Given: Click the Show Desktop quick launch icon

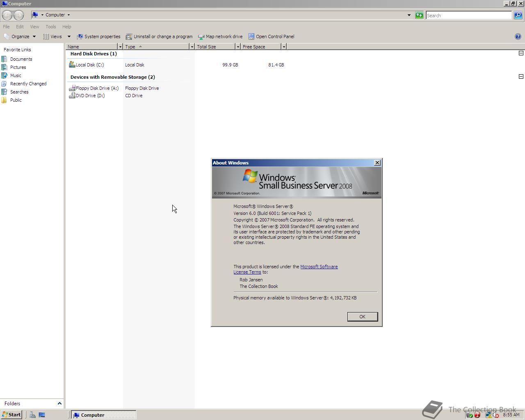Looking at the screenshot, I should tap(42, 415).
